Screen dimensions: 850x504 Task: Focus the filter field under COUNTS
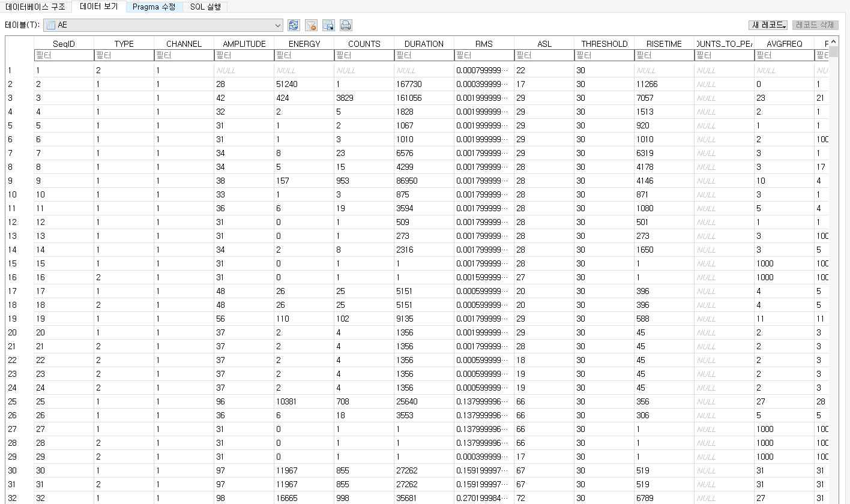pos(364,55)
